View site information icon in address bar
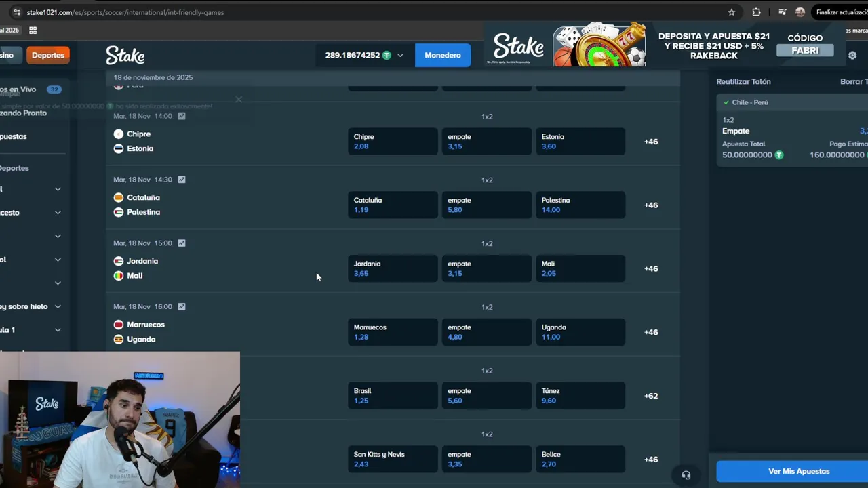Screen dimensions: 868x488 pyautogui.click(x=17, y=12)
